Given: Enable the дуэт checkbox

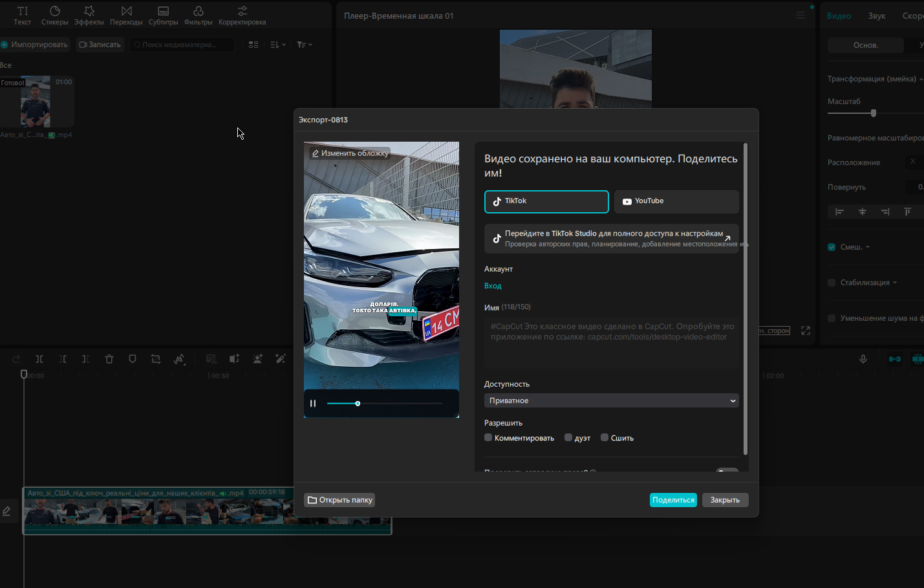Looking at the screenshot, I should [x=568, y=438].
